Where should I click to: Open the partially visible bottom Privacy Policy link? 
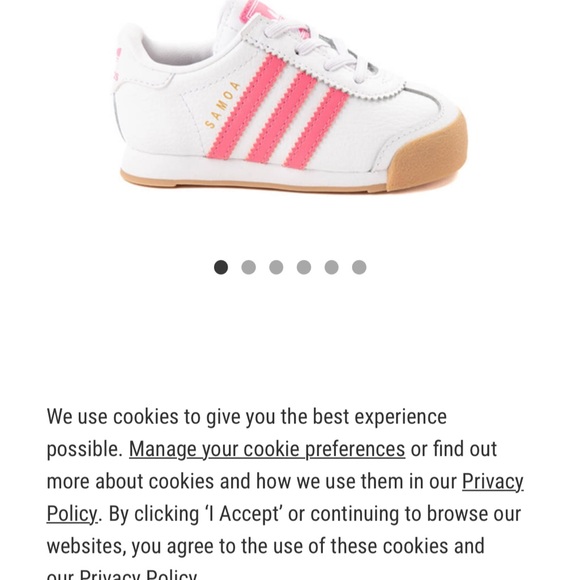138,574
